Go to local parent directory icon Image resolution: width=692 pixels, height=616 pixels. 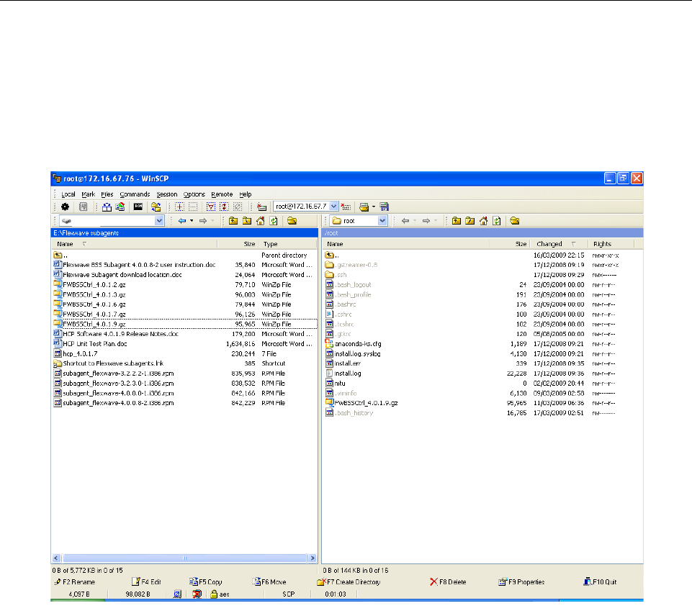tap(233, 221)
